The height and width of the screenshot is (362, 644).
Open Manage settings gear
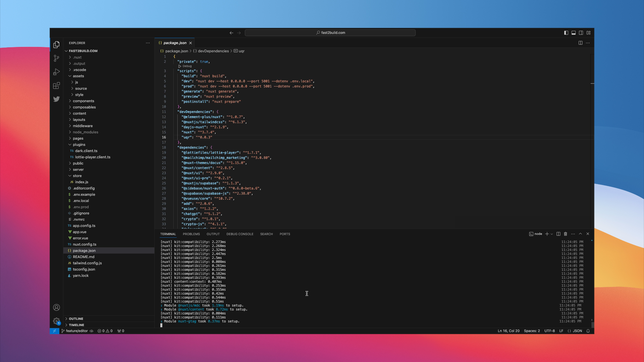[56, 321]
